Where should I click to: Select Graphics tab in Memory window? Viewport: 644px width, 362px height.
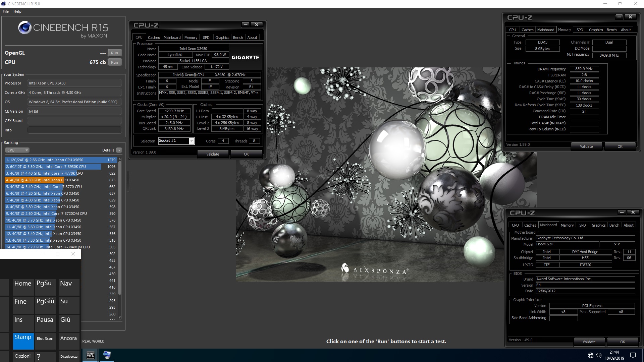[x=596, y=30]
